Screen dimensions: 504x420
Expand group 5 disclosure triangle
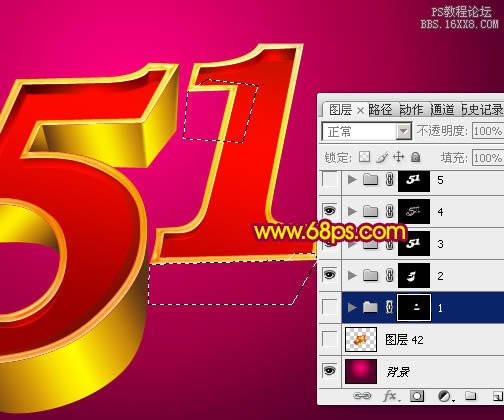352,179
